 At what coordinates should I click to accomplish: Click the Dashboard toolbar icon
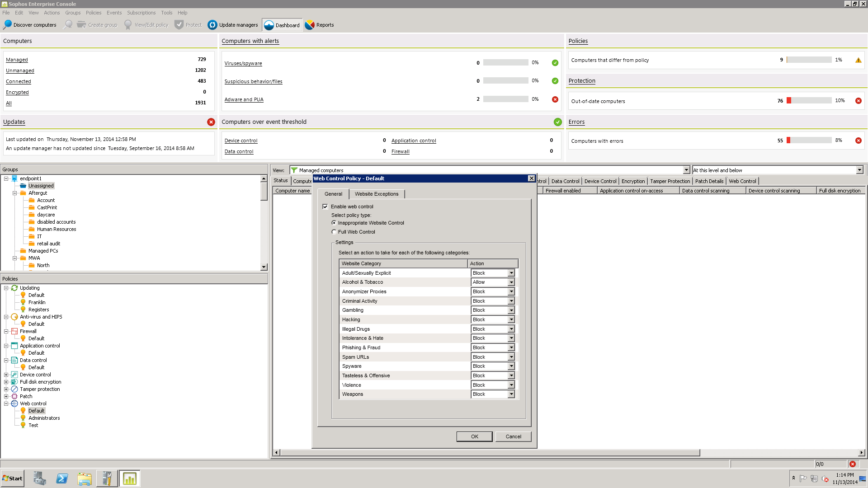tap(269, 25)
